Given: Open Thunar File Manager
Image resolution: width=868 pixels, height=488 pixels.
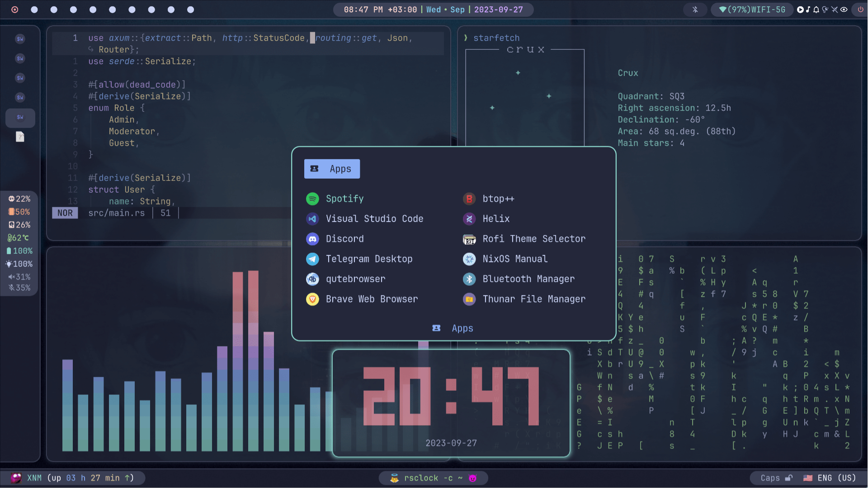Looking at the screenshot, I should tap(534, 299).
